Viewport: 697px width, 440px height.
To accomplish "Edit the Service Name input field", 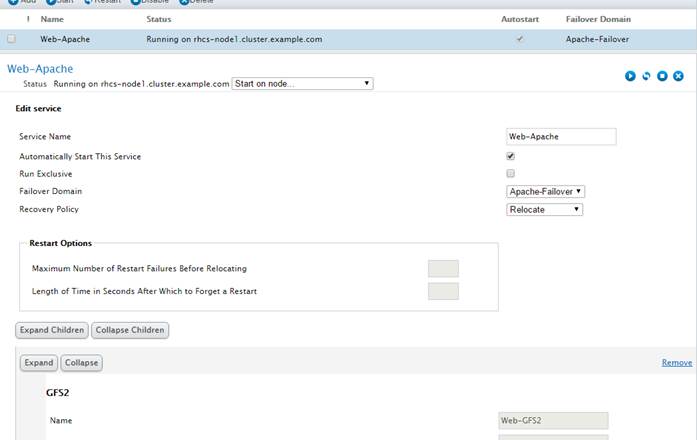I will [x=561, y=136].
